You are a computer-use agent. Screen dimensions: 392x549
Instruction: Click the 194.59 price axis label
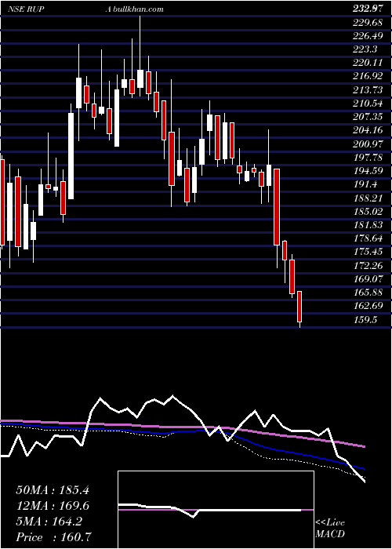point(368,171)
